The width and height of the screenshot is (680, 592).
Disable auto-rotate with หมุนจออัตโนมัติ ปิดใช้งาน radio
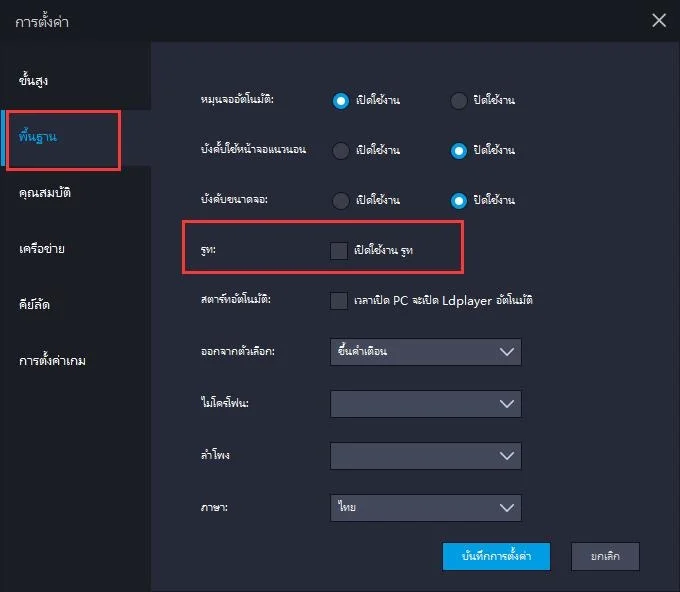tap(458, 101)
